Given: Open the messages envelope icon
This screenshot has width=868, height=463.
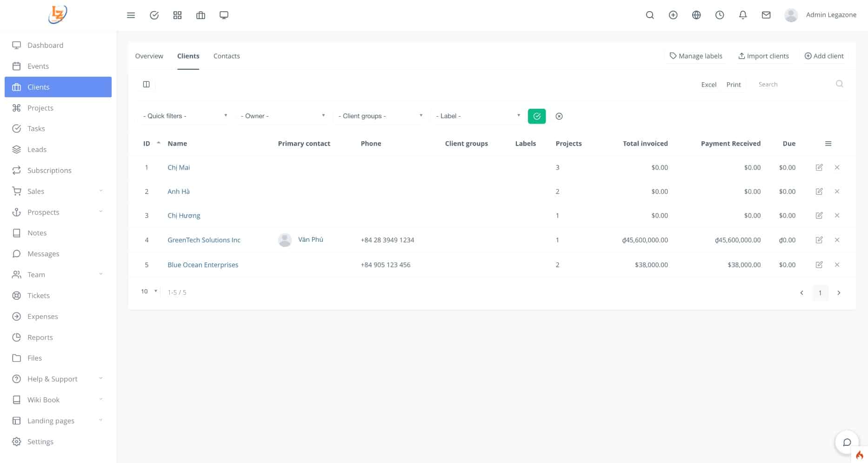Looking at the screenshot, I should (x=766, y=15).
